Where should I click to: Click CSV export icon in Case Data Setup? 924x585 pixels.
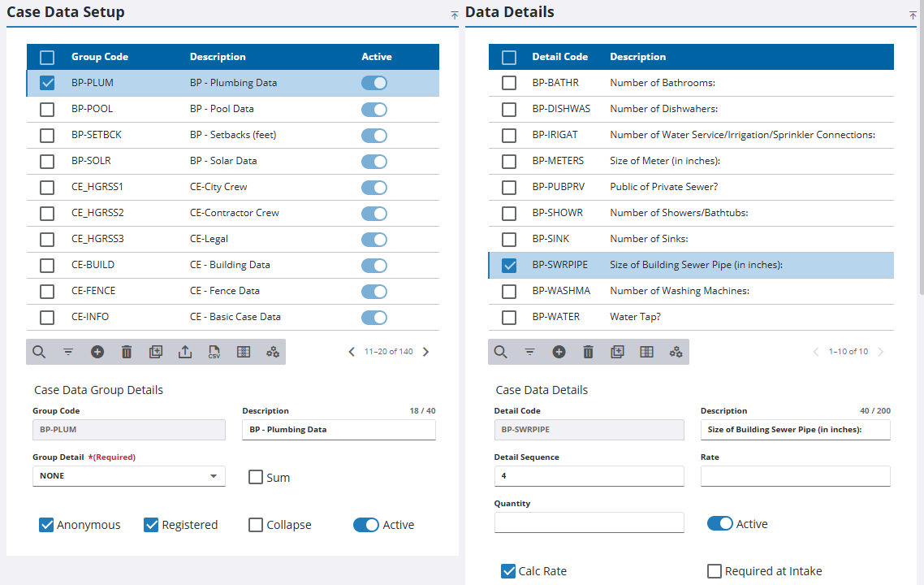click(214, 352)
